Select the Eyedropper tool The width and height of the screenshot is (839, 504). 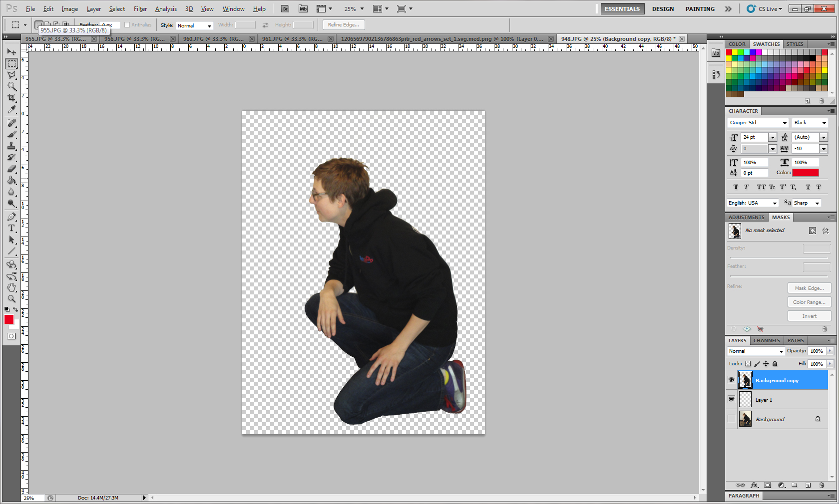click(x=11, y=110)
